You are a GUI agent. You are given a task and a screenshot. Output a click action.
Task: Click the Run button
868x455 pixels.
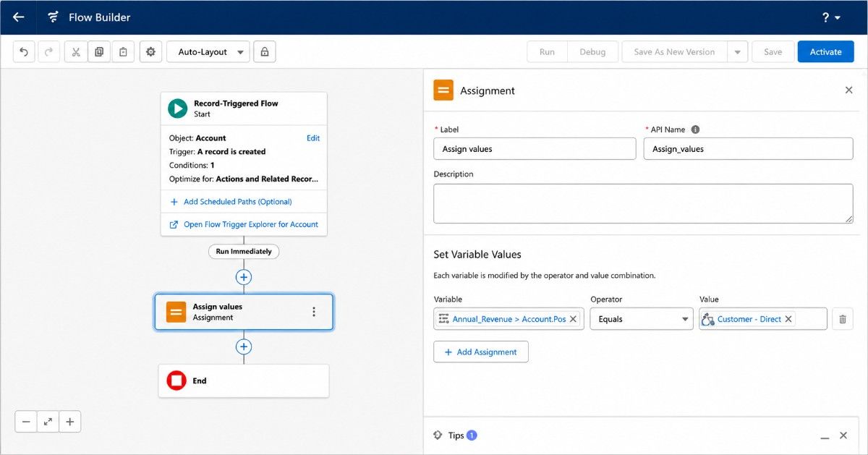point(547,52)
